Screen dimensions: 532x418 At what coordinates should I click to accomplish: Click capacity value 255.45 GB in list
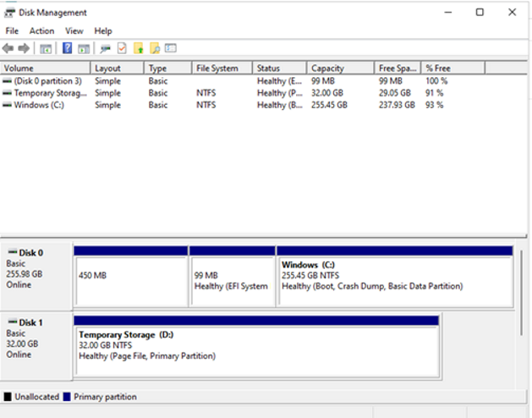point(329,105)
